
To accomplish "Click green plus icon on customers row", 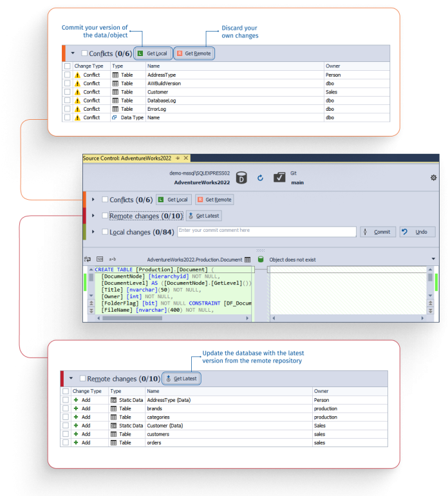I will coord(76,434).
